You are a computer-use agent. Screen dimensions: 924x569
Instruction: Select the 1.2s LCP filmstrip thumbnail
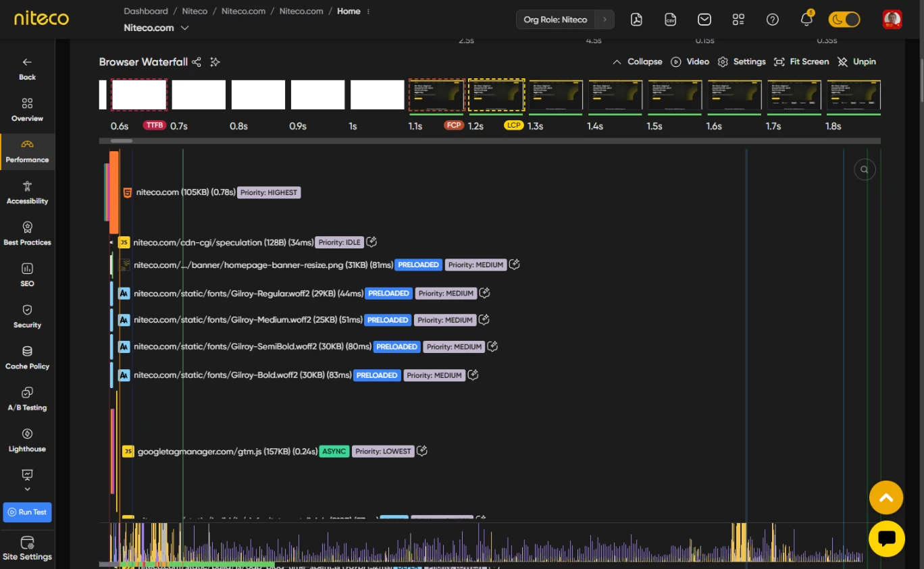tap(496, 94)
